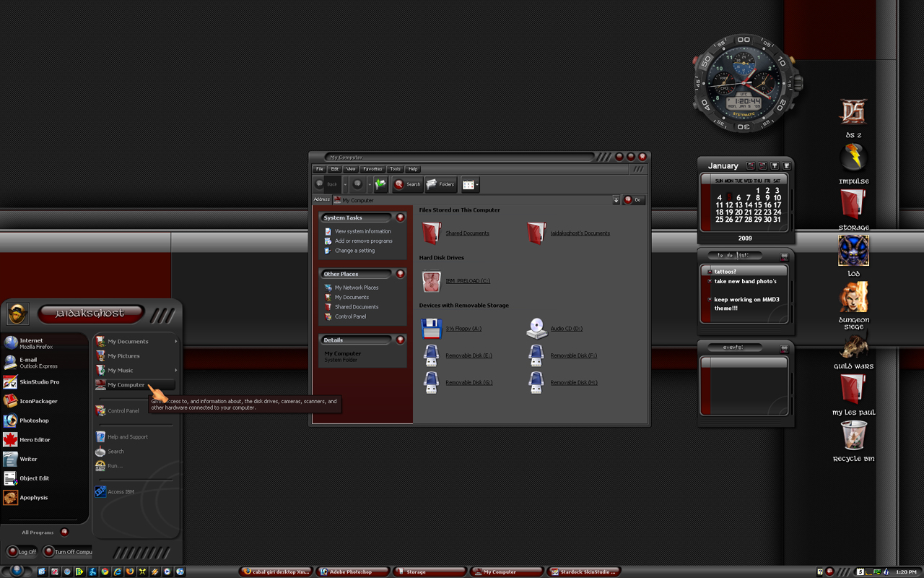Image resolution: width=924 pixels, height=578 pixels.
Task: Launch SkinStudio Pro from start menu
Action: [32, 381]
